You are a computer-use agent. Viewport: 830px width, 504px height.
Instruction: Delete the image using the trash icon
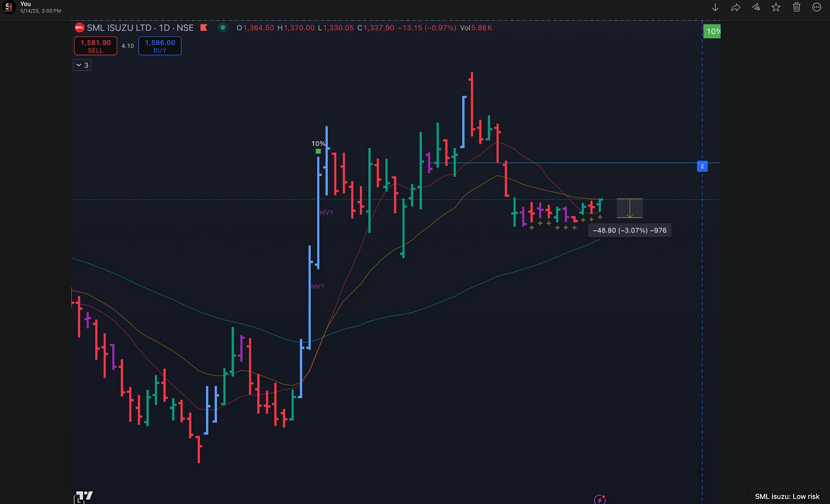pyautogui.click(x=796, y=7)
